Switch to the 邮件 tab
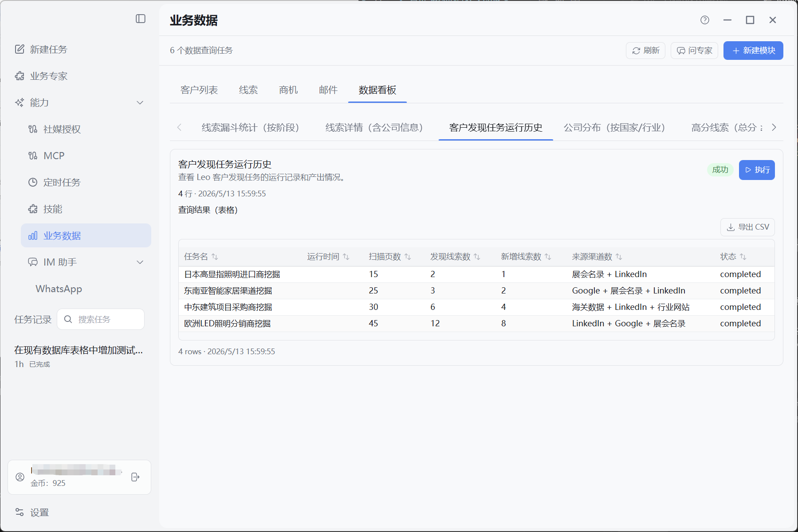798x532 pixels. [x=328, y=90]
